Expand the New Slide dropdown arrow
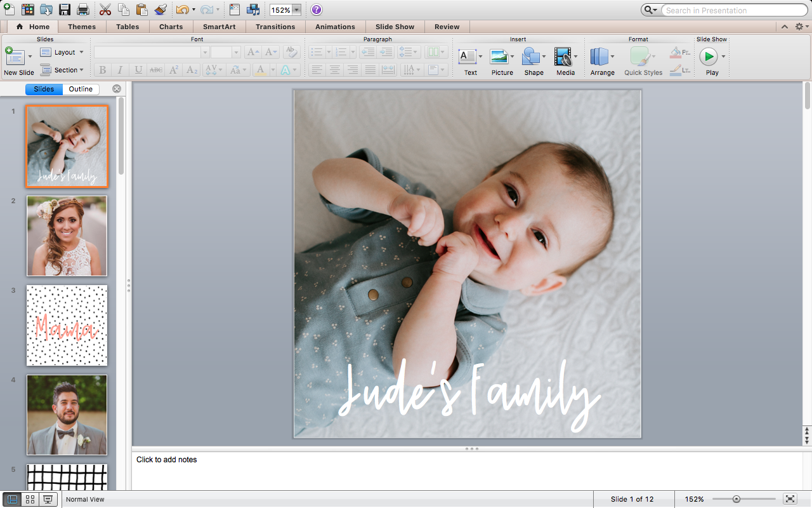The height and width of the screenshot is (508, 812). click(x=30, y=57)
